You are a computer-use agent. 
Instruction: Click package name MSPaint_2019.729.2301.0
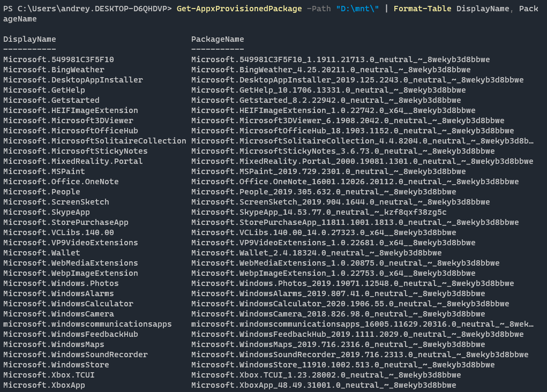pos(328,171)
